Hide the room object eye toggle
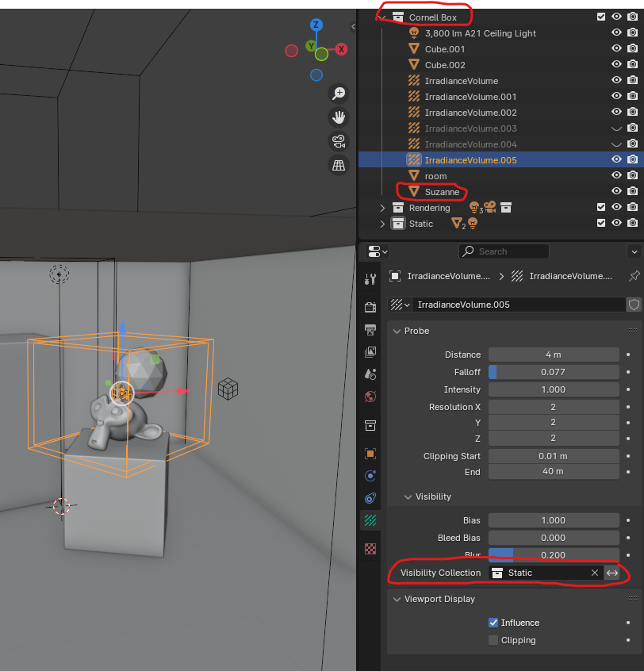Screen dimensions: 644x671 [x=616, y=175]
